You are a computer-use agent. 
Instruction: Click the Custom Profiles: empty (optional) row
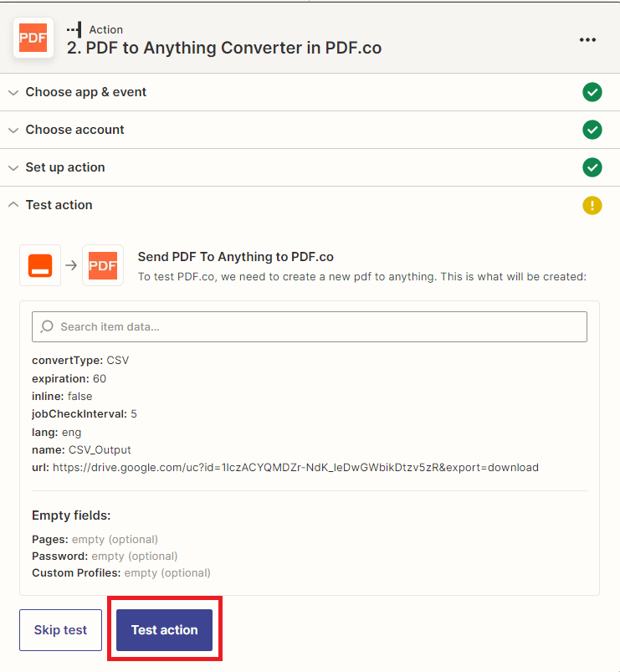point(121,572)
